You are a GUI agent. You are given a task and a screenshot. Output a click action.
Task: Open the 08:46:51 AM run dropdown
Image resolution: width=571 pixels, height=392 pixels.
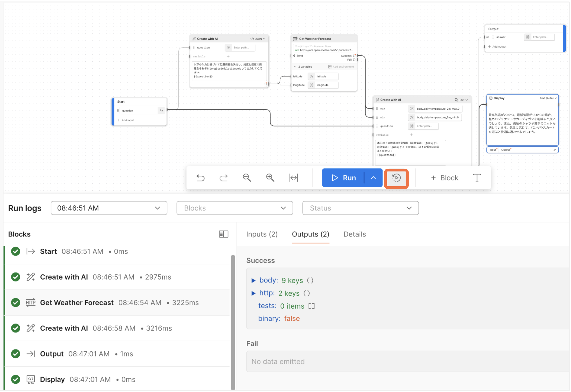[x=109, y=208]
